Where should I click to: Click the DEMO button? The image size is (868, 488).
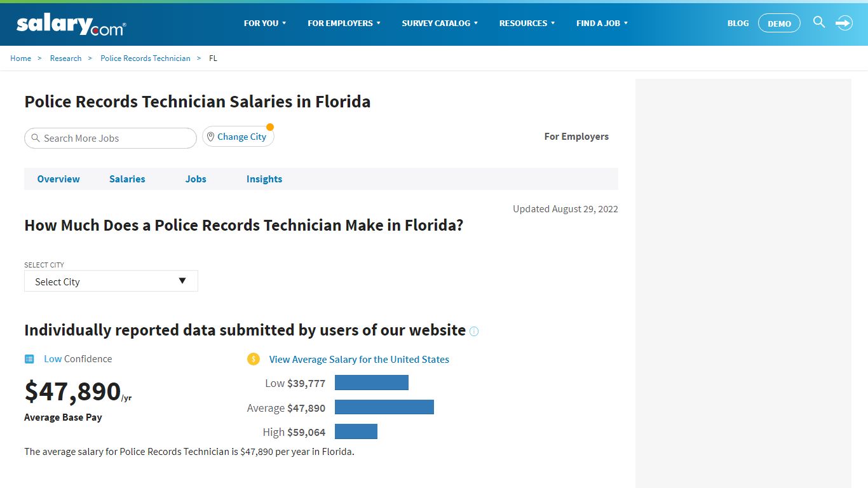coord(780,24)
